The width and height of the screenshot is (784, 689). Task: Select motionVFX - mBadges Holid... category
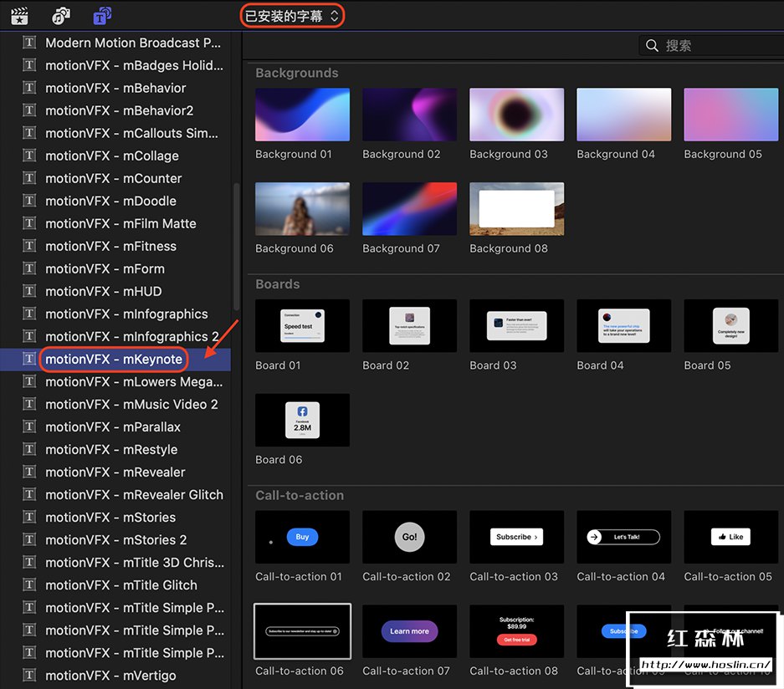(x=115, y=65)
